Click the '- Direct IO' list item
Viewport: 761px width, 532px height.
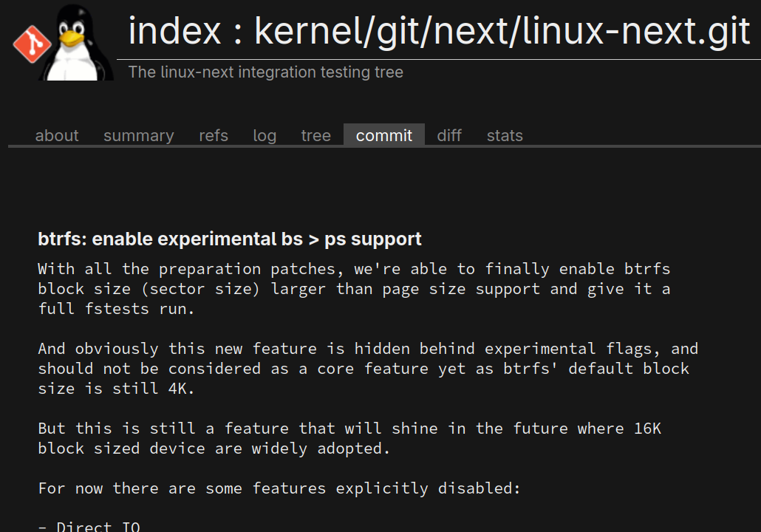[89, 526]
